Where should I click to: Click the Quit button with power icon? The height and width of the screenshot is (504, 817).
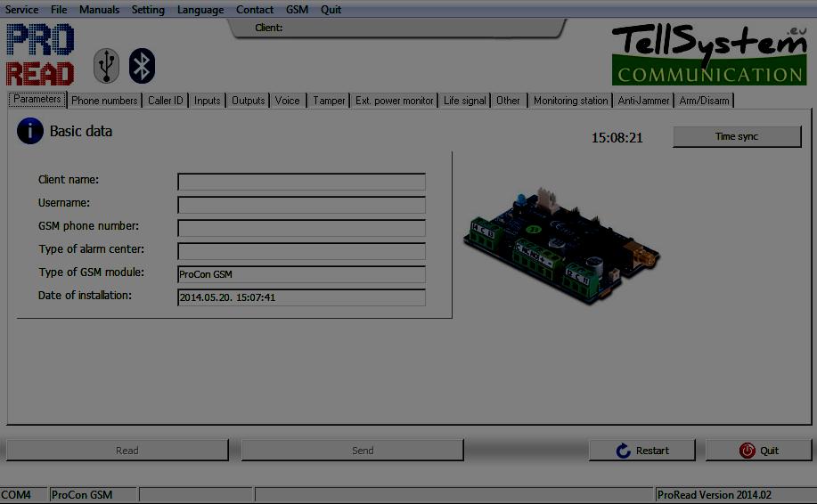[759, 451]
